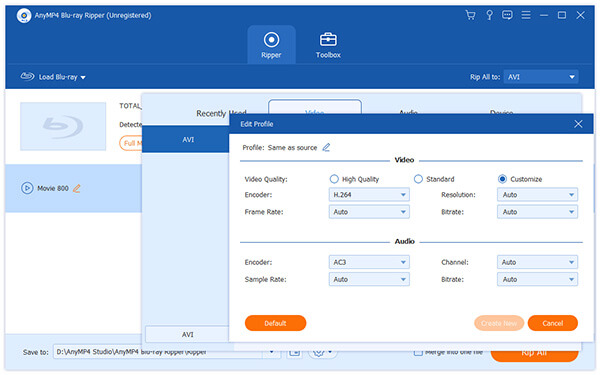This screenshot has width=600, height=375.
Task: Open the hamburger menu icon
Action: (526, 15)
